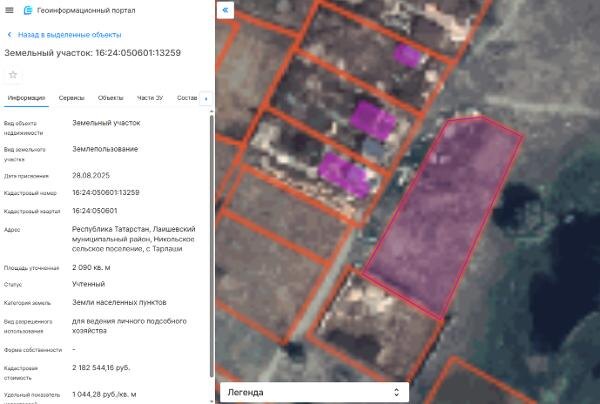Click the info panel vertical scrollbar
Screen dimensions: 600x404
212,245
